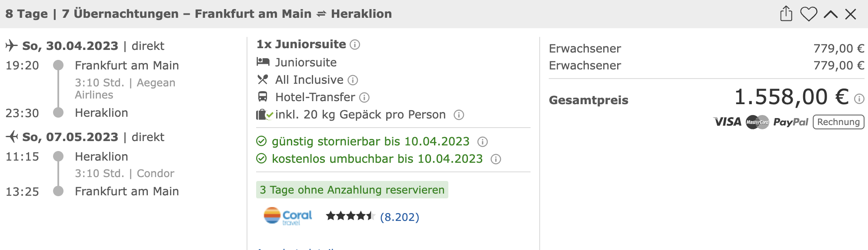868x250 pixels.
Task: Show info for günstig stornierbar
Action: pyautogui.click(x=482, y=142)
